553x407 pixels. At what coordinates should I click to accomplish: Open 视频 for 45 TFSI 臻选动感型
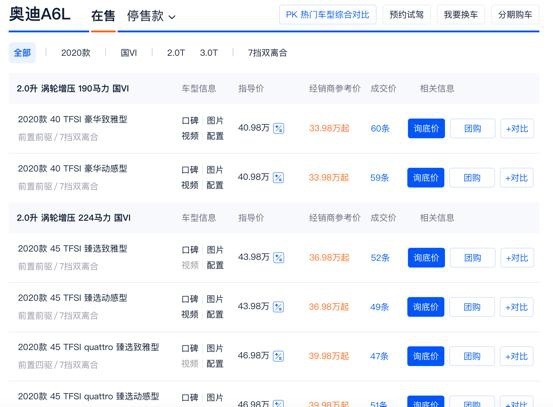point(190,315)
